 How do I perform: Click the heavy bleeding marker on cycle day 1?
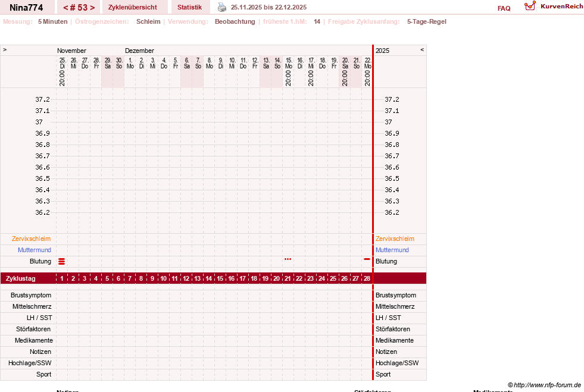(x=62, y=261)
